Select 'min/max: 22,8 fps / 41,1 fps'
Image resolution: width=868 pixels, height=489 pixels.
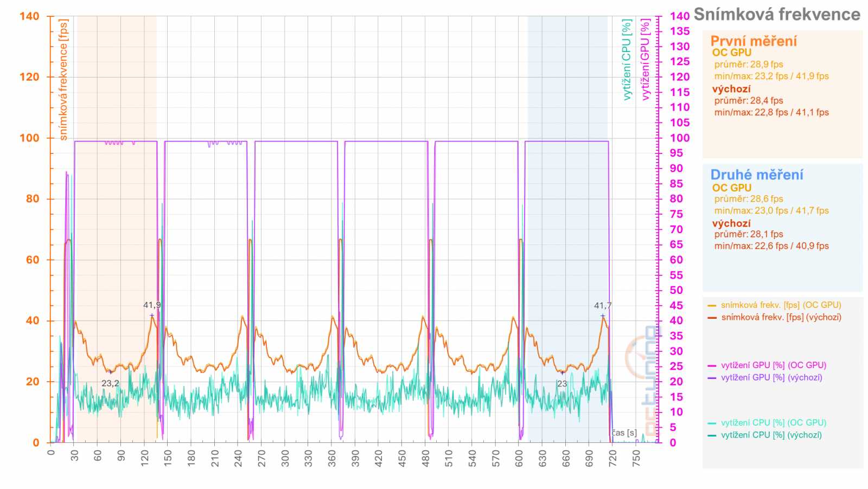pyautogui.click(x=771, y=113)
